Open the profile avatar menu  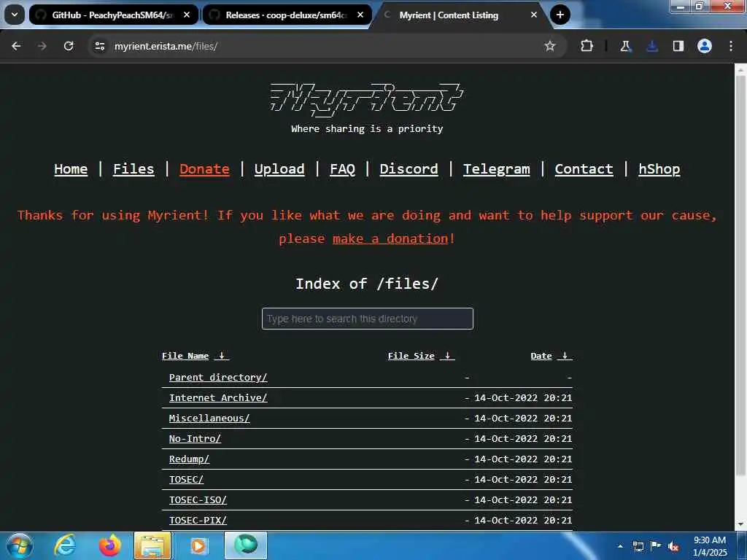coord(705,46)
